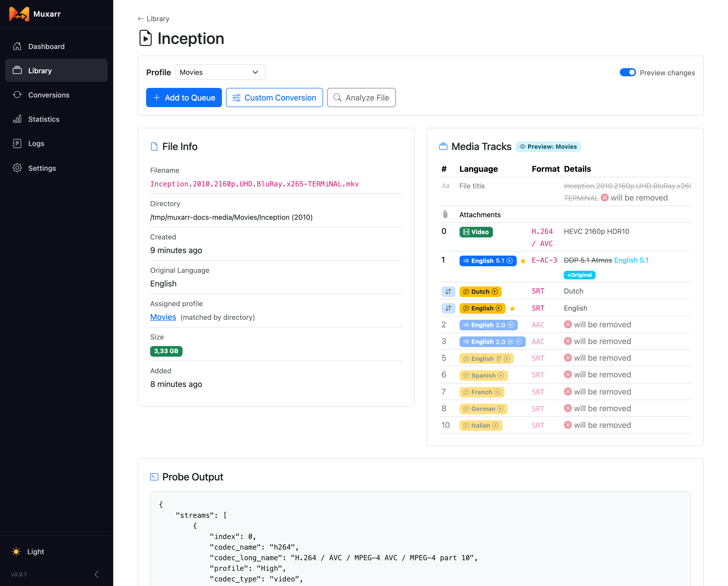This screenshot has height=586, width=728.
Task: Click the remove icon on track 10
Action: pos(568,425)
